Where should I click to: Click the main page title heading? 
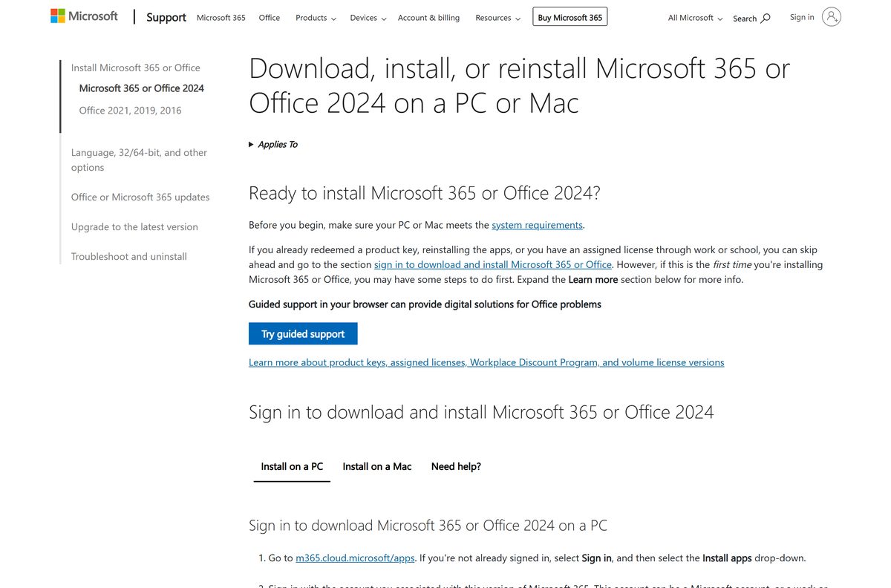click(x=519, y=85)
